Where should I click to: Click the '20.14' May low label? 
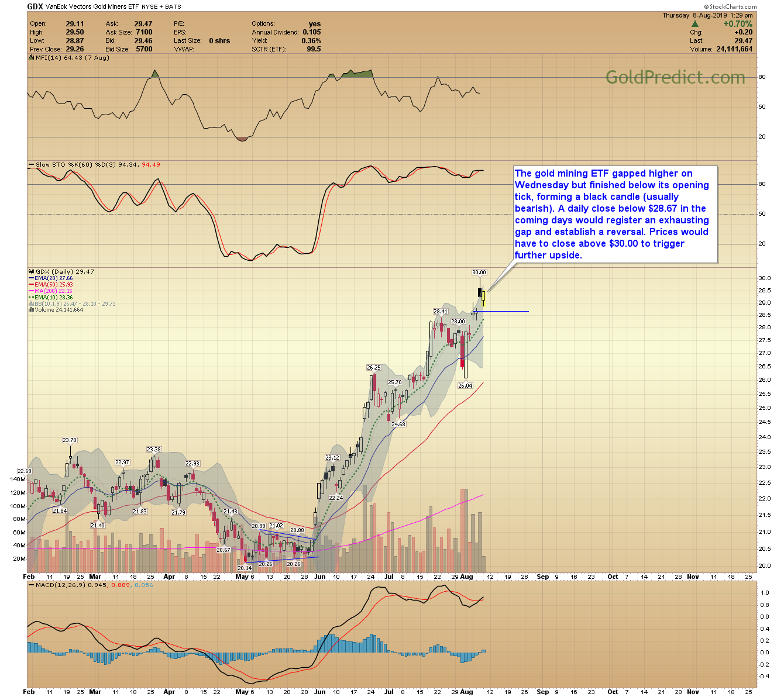[244, 568]
